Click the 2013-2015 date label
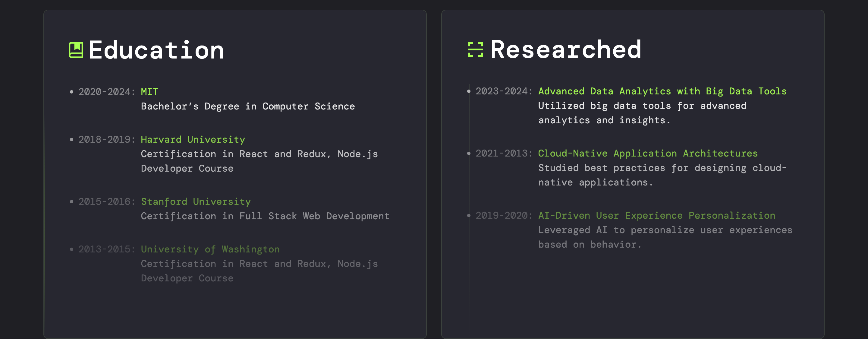 [x=106, y=249]
